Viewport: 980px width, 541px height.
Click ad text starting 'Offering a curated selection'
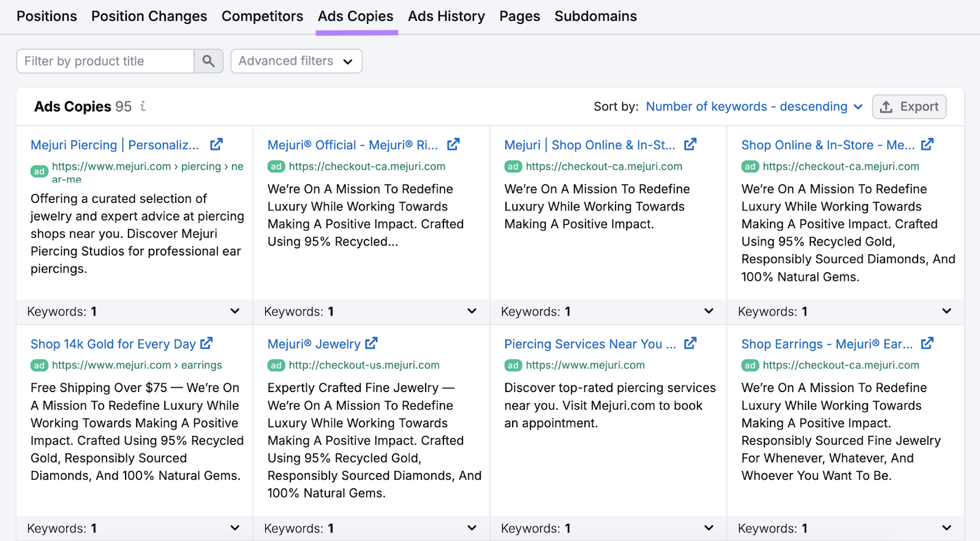point(137,233)
